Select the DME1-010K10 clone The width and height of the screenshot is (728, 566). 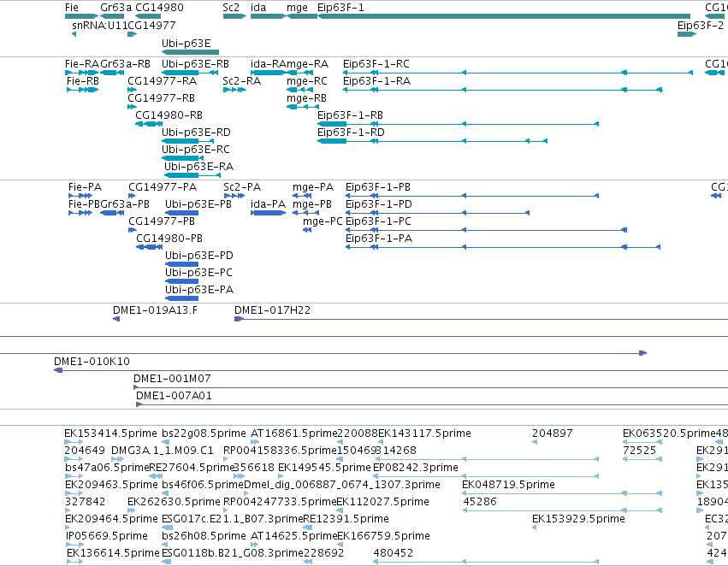[x=391, y=370]
